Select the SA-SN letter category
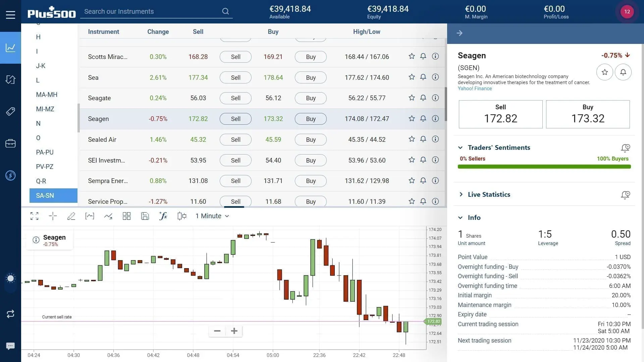This screenshot has height=362, width=644. 53,195
